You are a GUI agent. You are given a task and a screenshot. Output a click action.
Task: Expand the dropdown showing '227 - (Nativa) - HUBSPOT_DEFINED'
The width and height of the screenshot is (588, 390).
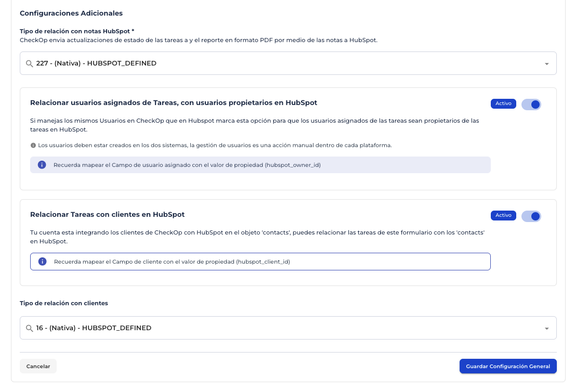[546, 63]
